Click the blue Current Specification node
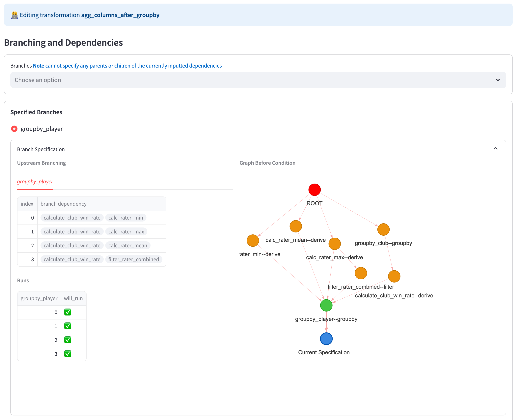This screenshot has width=521, height=420. 326,339
